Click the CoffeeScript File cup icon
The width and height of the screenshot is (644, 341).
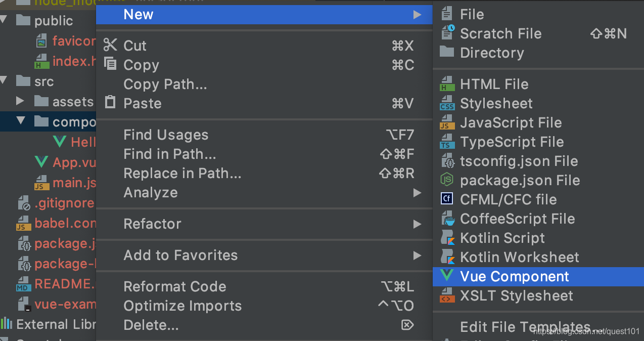point(447,219)
